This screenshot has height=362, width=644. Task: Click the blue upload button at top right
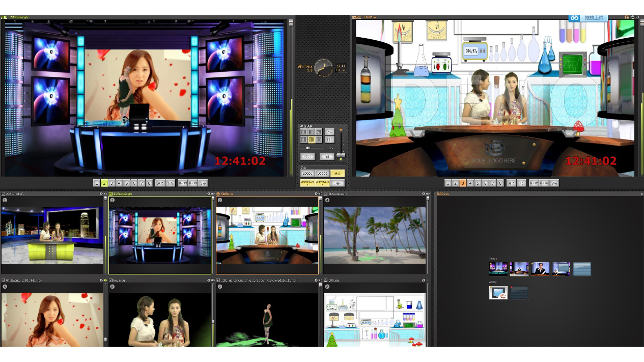[588, 18]
